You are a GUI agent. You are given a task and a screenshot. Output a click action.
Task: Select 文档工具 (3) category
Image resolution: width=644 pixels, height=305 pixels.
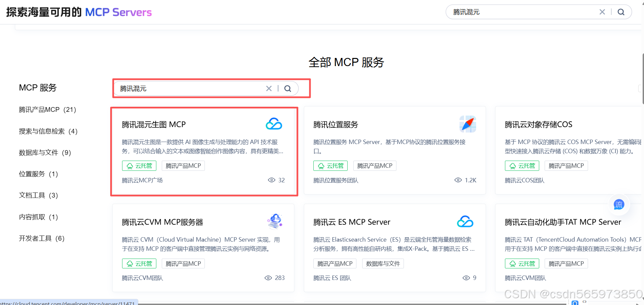point(38,195)
